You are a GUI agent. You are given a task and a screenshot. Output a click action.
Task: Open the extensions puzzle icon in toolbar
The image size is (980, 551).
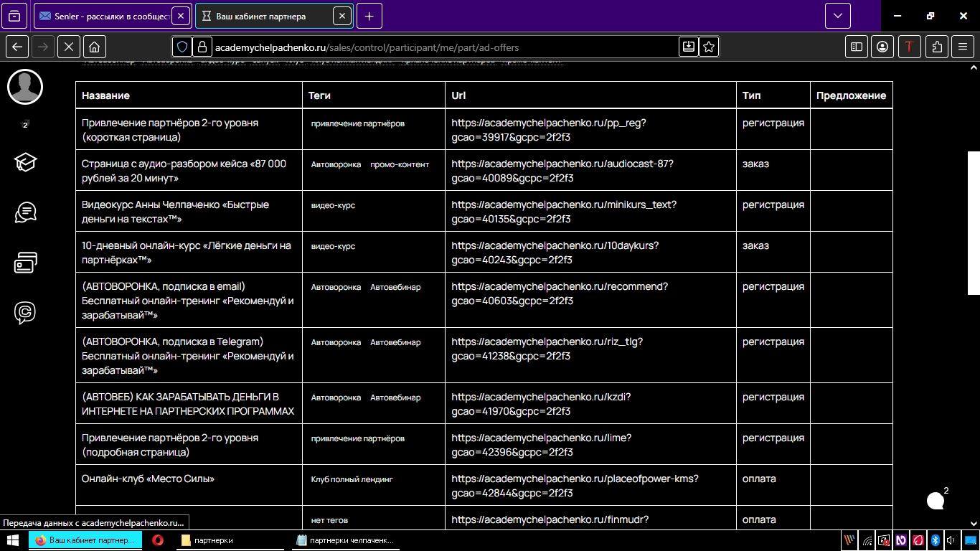coord(937,47)
